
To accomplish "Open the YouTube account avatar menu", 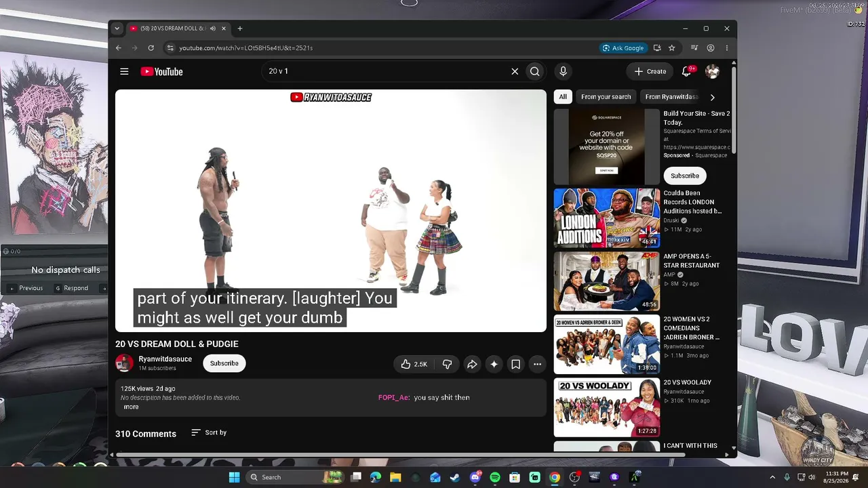I will 712,71.
